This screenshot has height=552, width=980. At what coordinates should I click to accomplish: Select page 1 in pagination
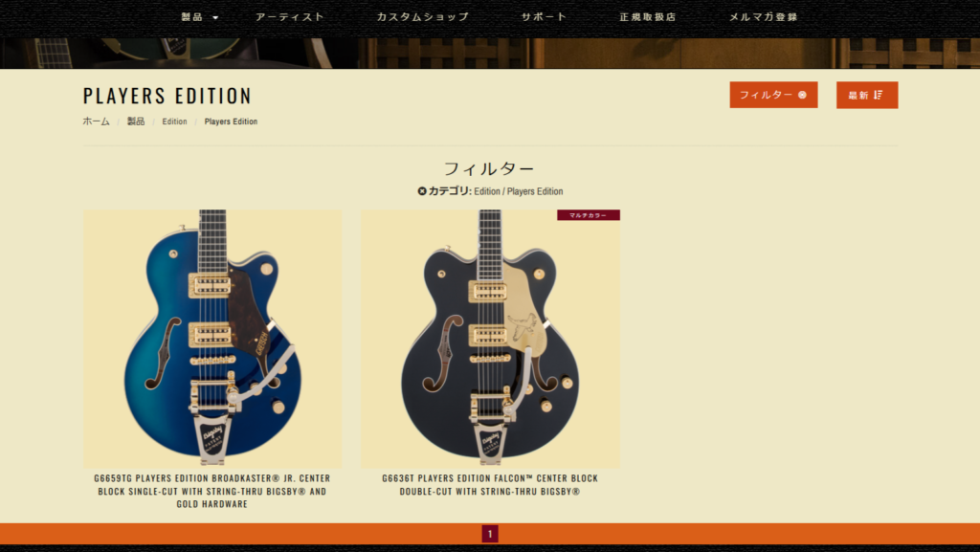[490, 534]
